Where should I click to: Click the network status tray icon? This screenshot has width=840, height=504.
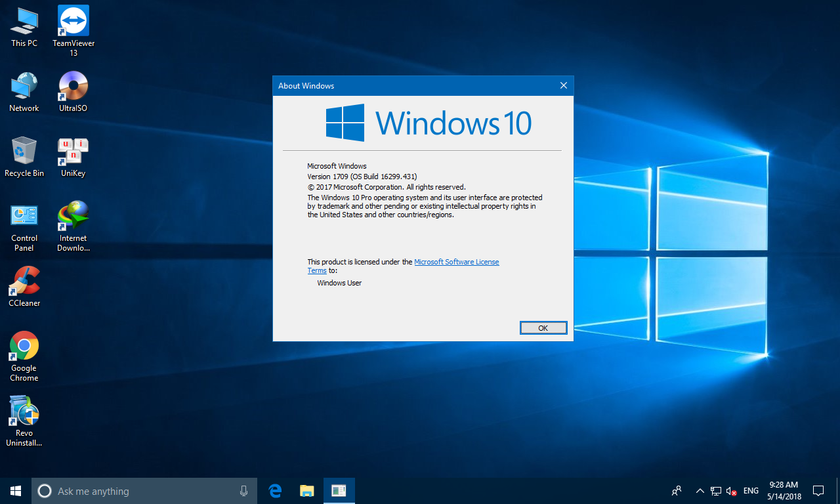click(716, 491)
